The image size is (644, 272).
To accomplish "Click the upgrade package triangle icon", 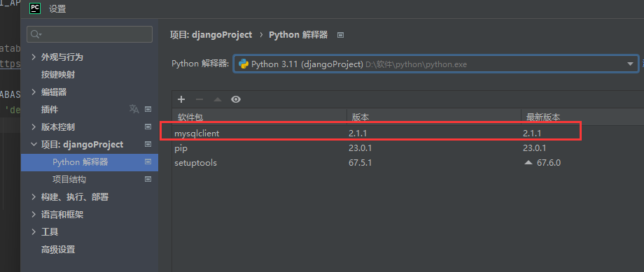I will pyautogui.click(x=218, y=99).
